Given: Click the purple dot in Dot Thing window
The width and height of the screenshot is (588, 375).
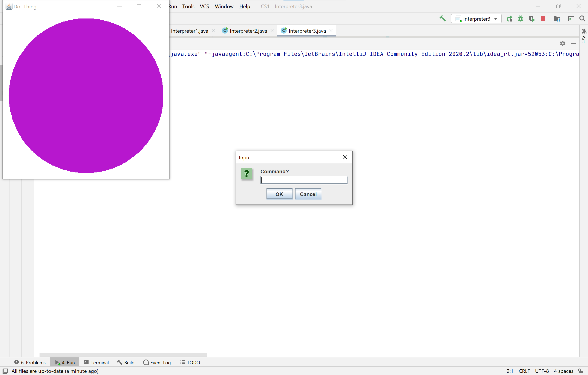Looking at the screenshot, I should [86, 95].
